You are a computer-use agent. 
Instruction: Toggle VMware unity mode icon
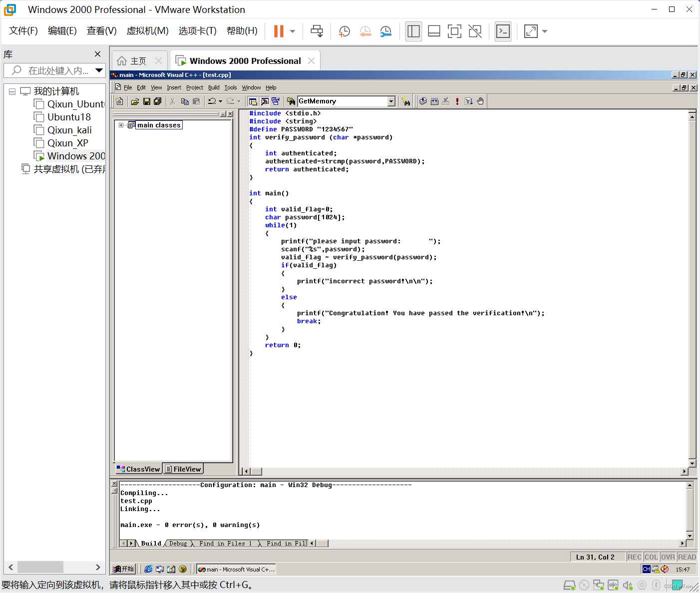click(x=475, y=31)
